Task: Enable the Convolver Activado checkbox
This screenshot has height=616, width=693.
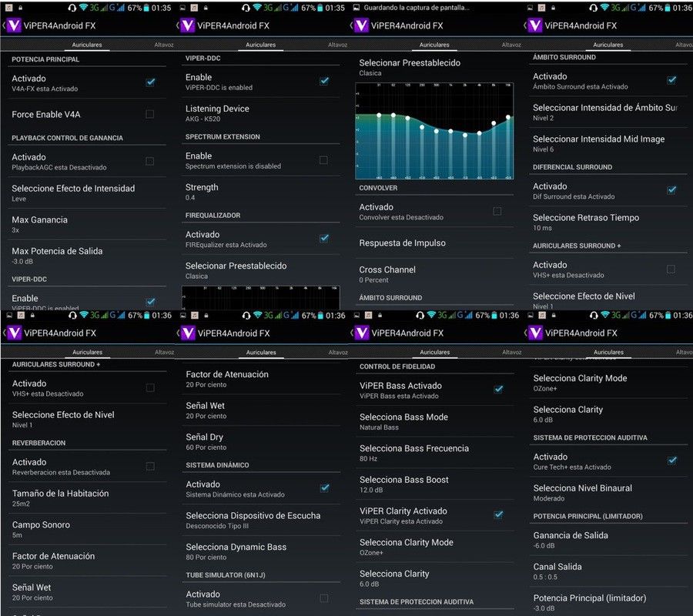Action: (497, 211)
